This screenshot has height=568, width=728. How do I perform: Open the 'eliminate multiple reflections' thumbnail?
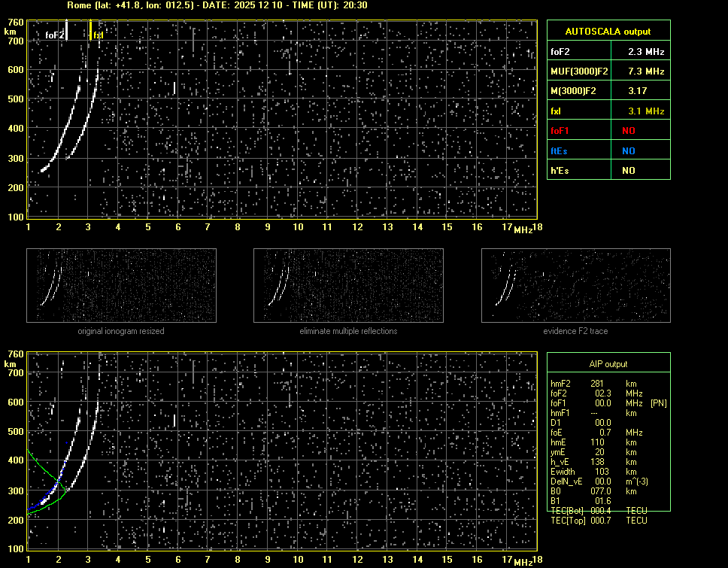pyautogui.click(x=348, y=285)
